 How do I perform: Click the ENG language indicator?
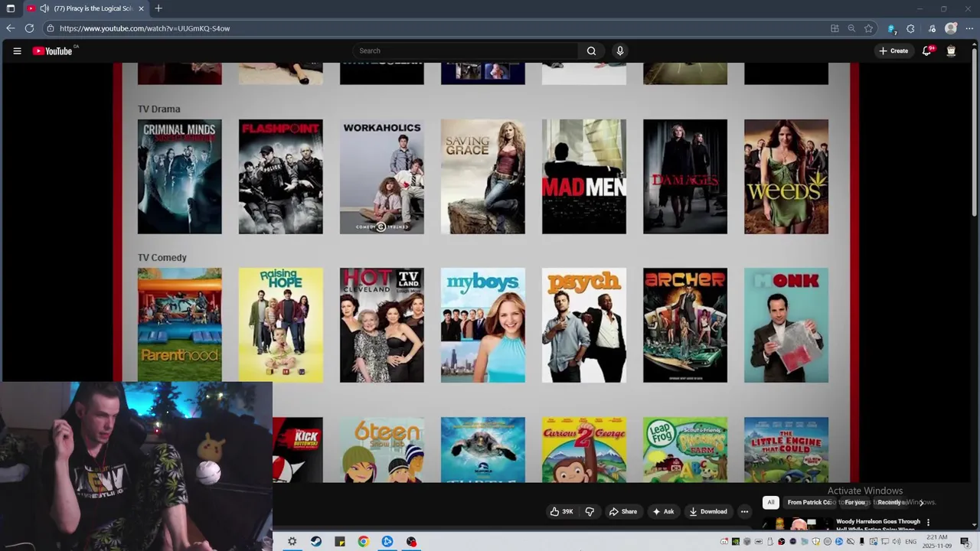pyautogui.click(x=911, y=541)
